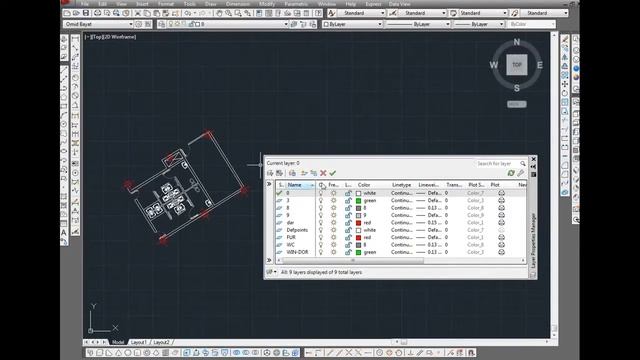Toggle Freeze sun icon for layer FUR
Image resolution: width=640 pixels, height=360 pixels.
(334, 238)
